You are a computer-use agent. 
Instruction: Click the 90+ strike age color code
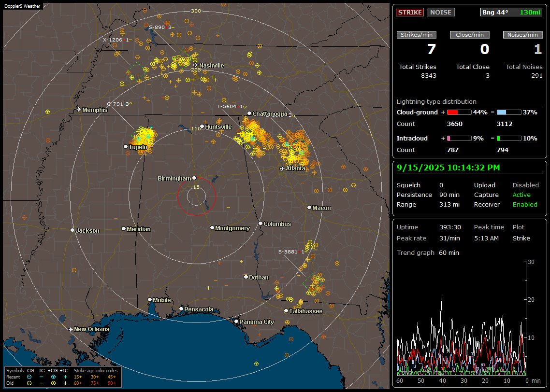point(112,383)
